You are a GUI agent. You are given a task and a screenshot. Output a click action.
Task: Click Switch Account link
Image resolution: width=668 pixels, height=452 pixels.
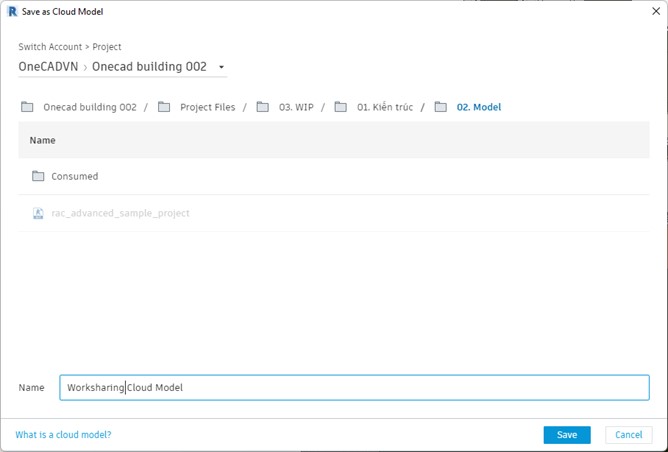pos(50,47)
